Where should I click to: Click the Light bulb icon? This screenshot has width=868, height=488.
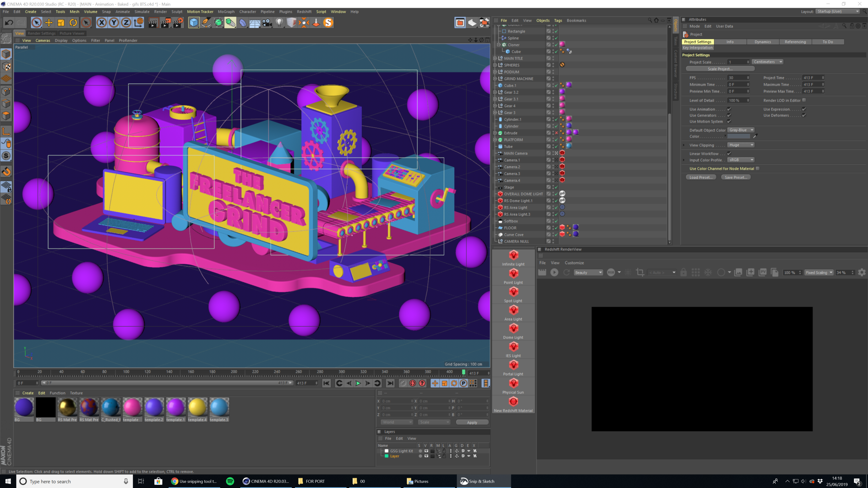coord(279,23)
